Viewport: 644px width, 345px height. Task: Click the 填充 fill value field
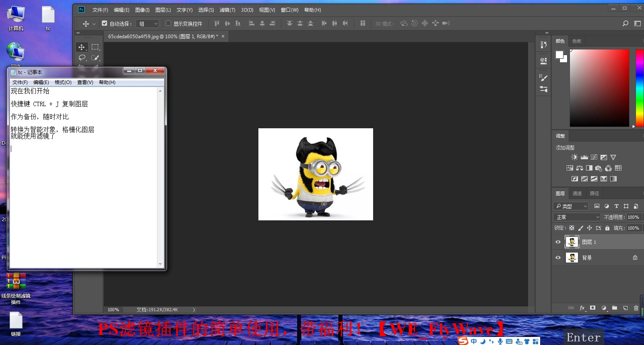point(634,228)
